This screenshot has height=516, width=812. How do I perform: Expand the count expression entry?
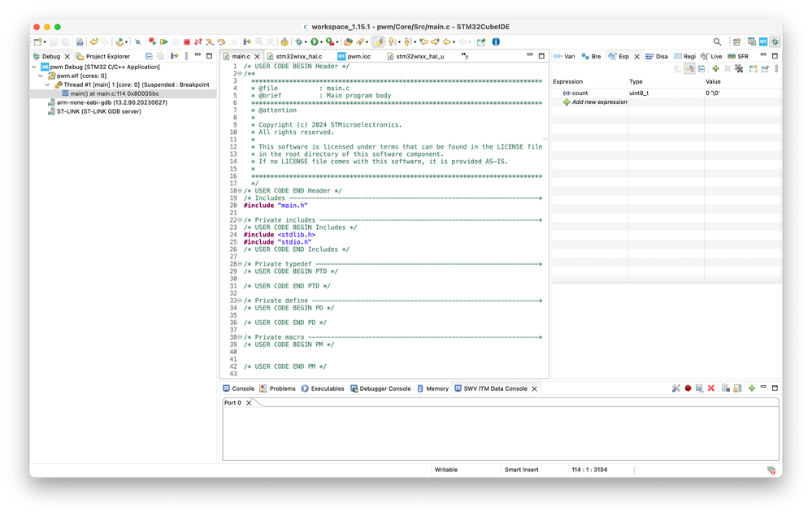tap(560, 92)
